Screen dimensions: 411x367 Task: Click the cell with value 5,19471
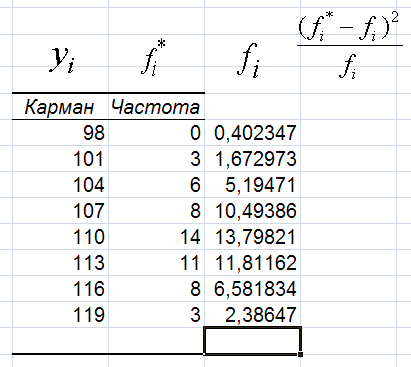click(x=252, y=185)
